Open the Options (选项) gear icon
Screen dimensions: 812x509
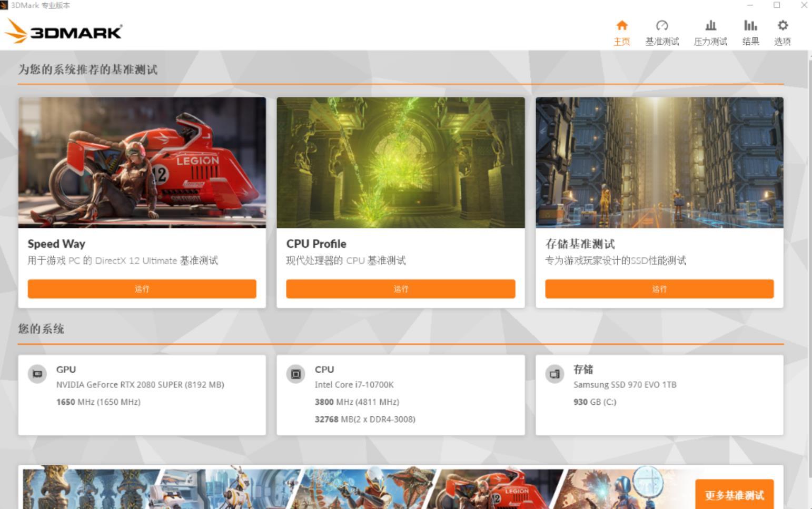[783, 25]
